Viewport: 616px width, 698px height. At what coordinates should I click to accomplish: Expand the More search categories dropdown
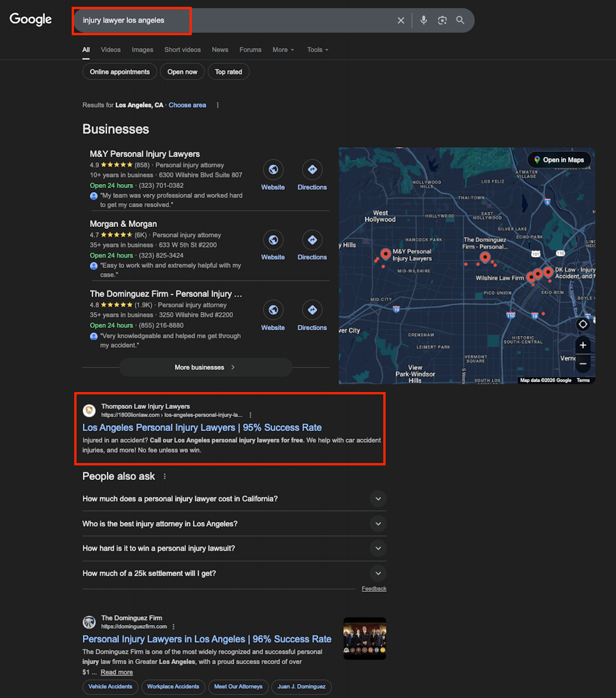click(283, 50)
